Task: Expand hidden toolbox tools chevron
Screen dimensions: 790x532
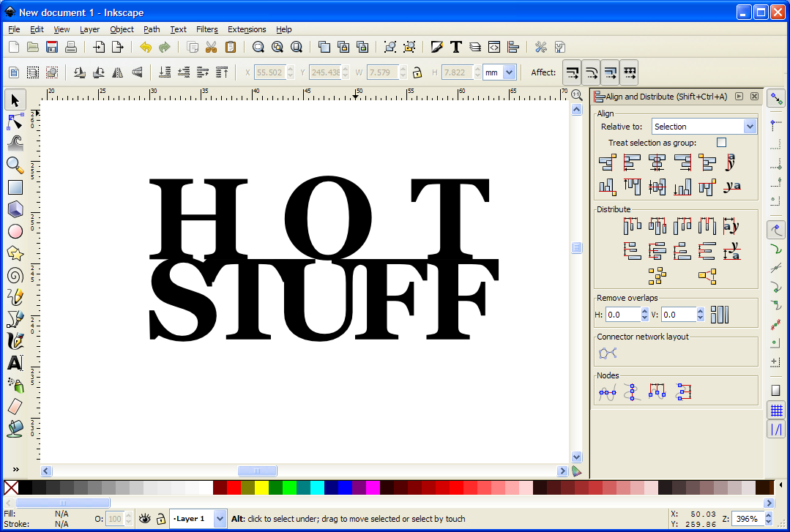Action: point(15,469)
